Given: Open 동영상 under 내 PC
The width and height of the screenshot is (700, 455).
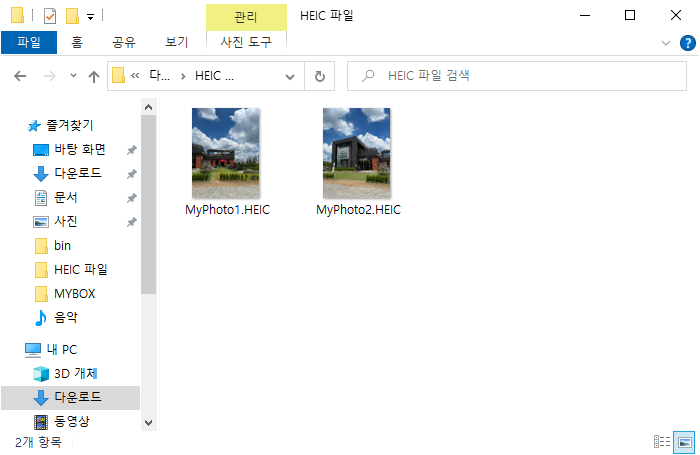Looking at the screenshot, I should (x=72, y=422).
